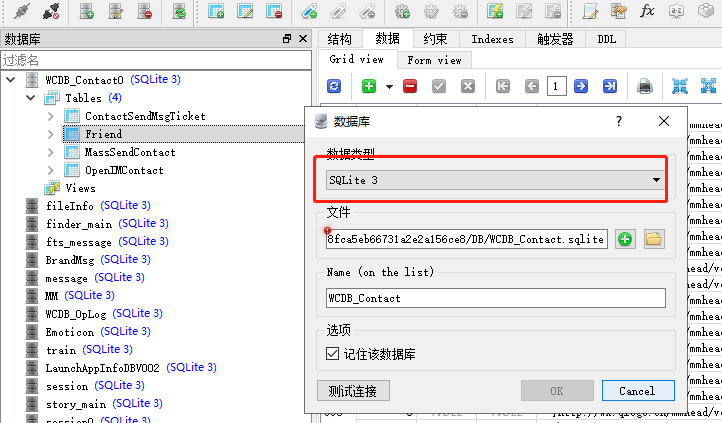Collapse the WCDB_Contact0 database node

11,80
